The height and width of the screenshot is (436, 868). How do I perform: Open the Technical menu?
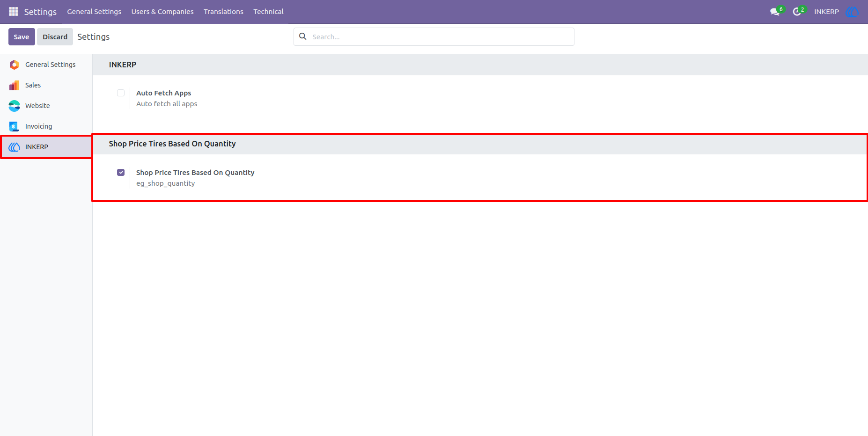click(x=268, y=12)
